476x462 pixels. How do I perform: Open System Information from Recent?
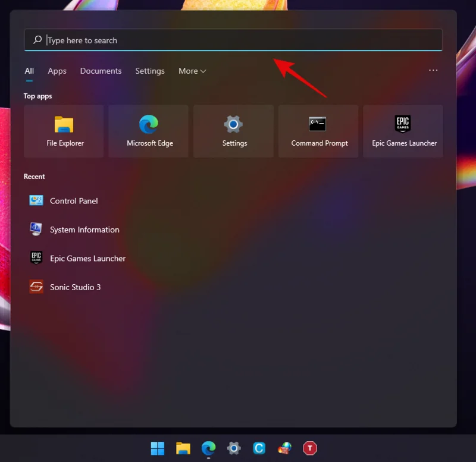click(x=84, y=230)
